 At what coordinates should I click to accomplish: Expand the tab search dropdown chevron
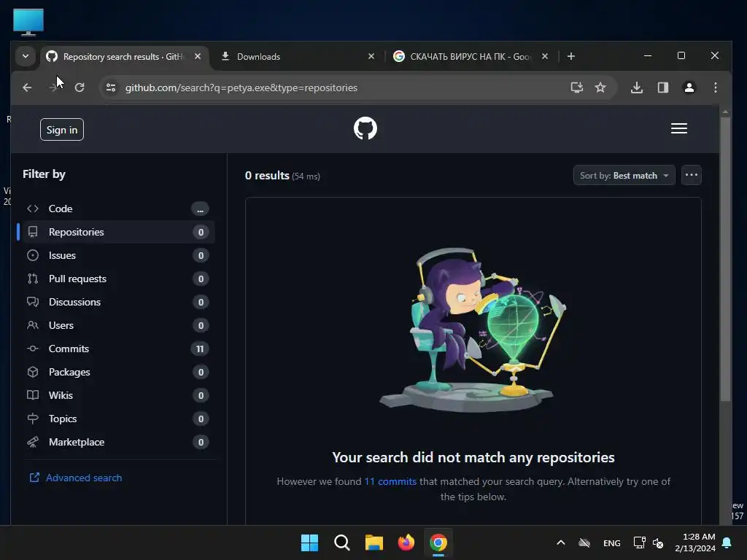coord(26,56)
